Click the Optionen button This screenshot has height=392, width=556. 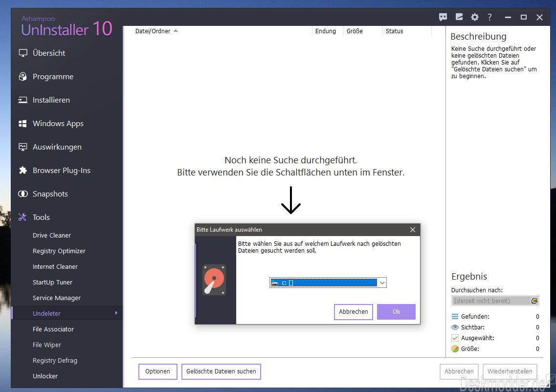[x=158, y=371]
